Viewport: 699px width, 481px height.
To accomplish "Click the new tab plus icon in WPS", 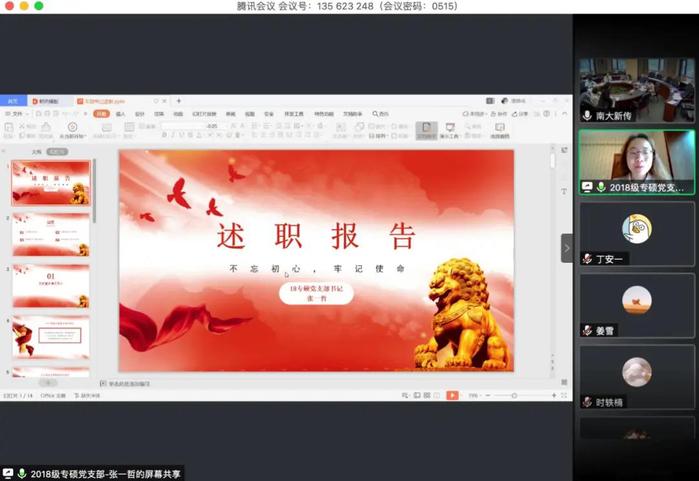I will tap(179, 101).
